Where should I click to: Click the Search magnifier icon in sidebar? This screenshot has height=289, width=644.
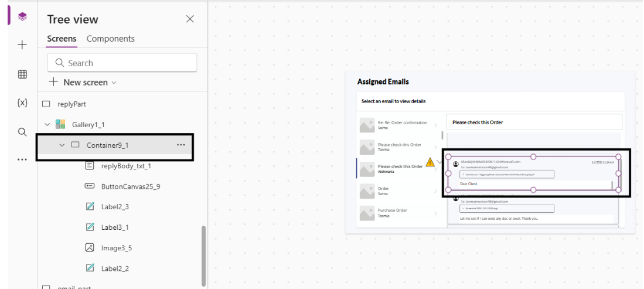(22, 132)
